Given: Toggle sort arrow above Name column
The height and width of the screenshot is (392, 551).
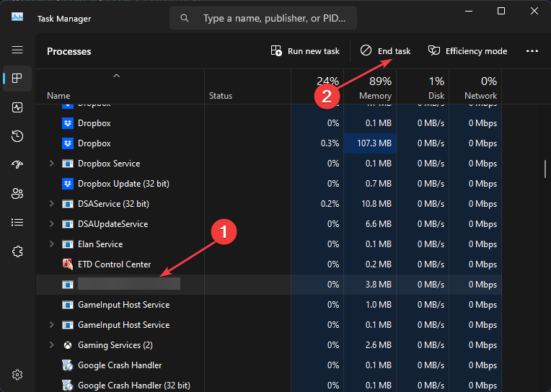Looking at the screenshot, I should click(116, 76).
